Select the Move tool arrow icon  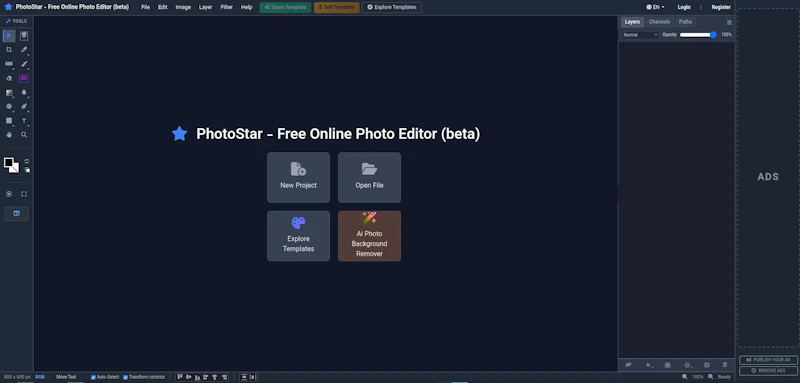9,35
